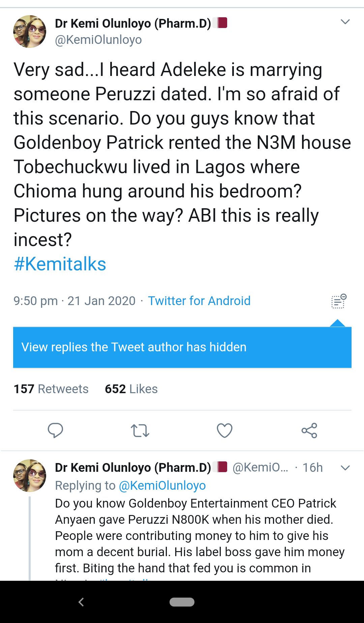Open Dr Kemi Olunloyo's profile picture
The height and width of the screenshot is (623, 364).
point(30,31)
